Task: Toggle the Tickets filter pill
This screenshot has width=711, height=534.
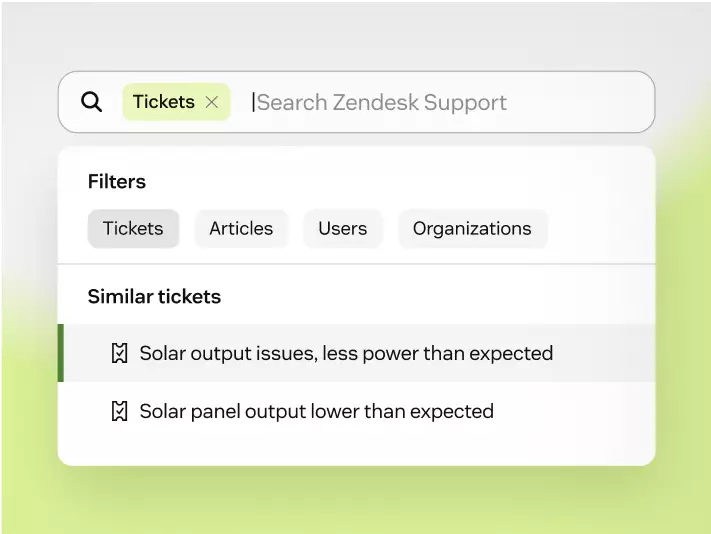Action: (133, 228)
